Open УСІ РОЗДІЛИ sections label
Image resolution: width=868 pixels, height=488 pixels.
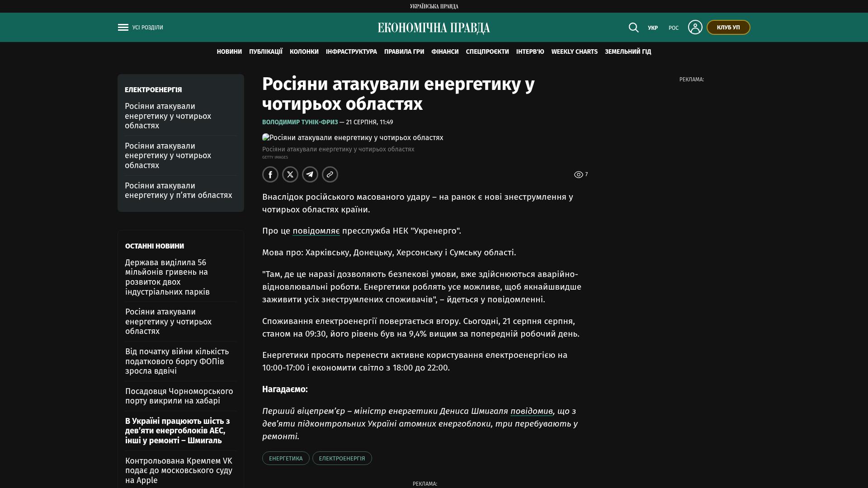tap(148, 28)
